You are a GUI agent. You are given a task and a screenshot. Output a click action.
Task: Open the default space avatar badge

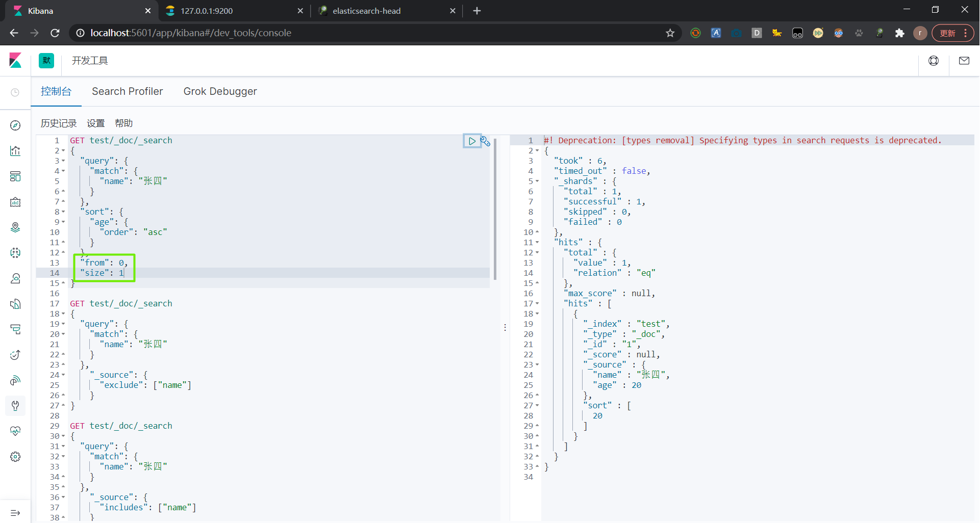(46, 61)
